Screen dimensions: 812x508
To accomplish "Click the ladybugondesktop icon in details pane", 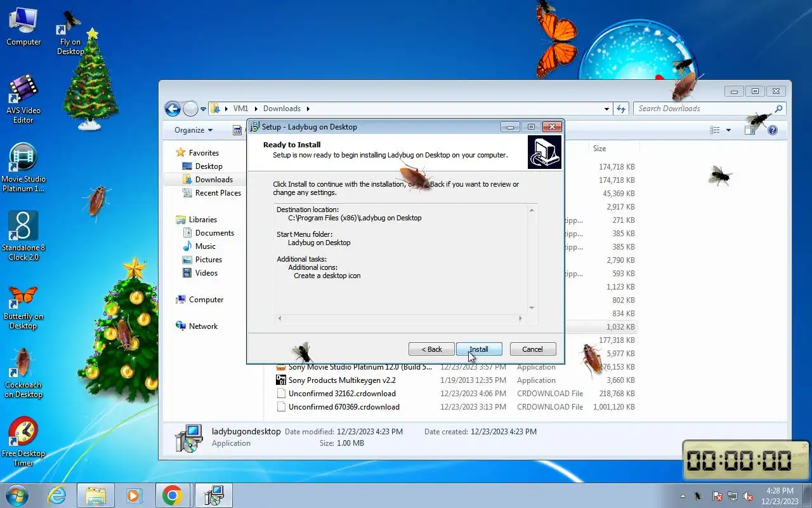I will (x=188, y=438).
